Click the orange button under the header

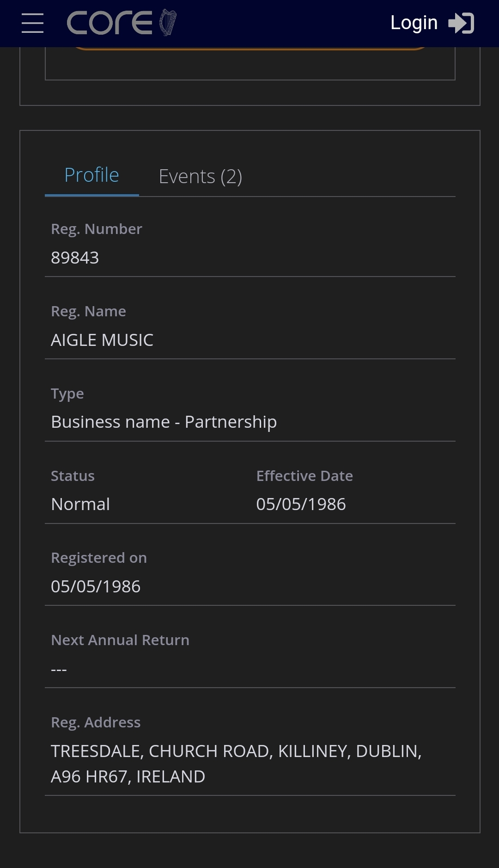(249, 48)
